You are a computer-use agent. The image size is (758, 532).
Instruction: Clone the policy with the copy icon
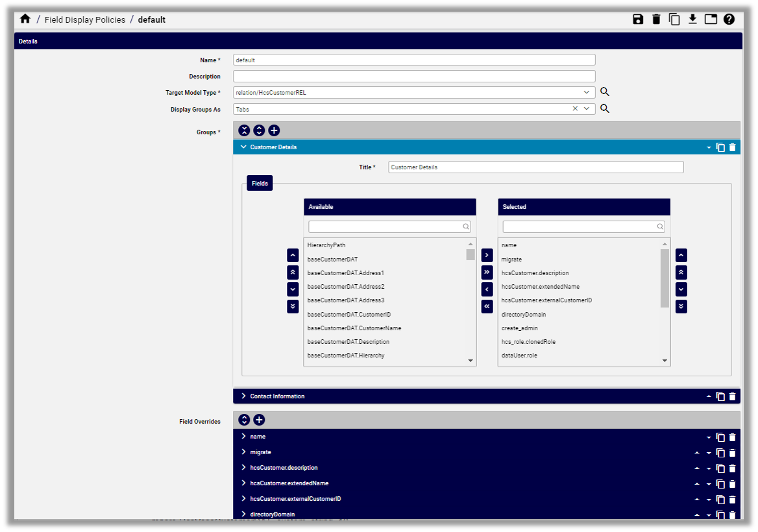674,19
